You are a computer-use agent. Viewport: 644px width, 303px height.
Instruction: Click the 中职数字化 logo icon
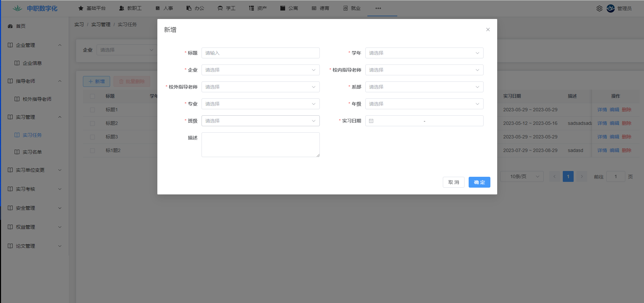[x=17, y=8]
